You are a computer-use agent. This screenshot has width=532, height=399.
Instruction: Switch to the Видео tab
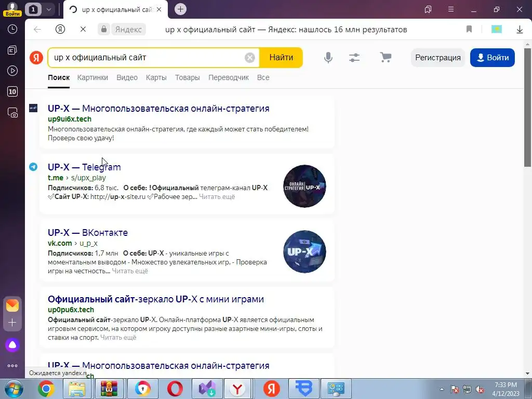point(127,78)
